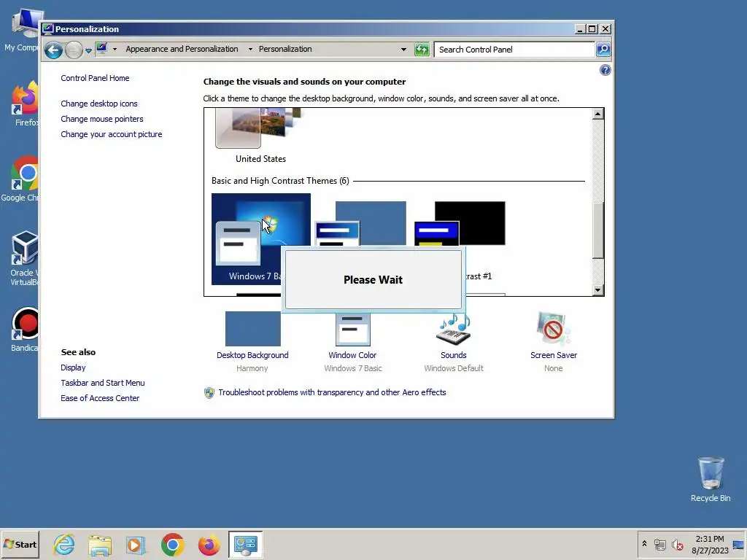Click the muted volume tray icon
Viewport: 747px width, 560px height.
point(677,544)
